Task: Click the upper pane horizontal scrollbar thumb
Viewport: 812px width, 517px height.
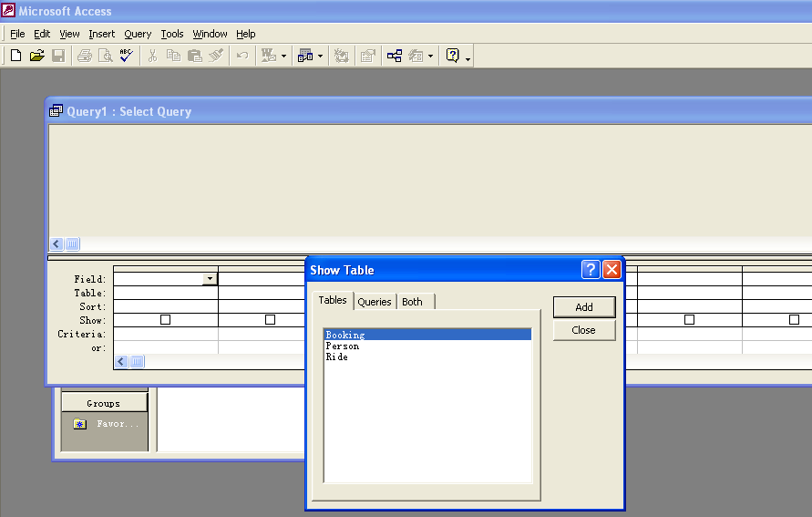Action: tap(72, 244)
